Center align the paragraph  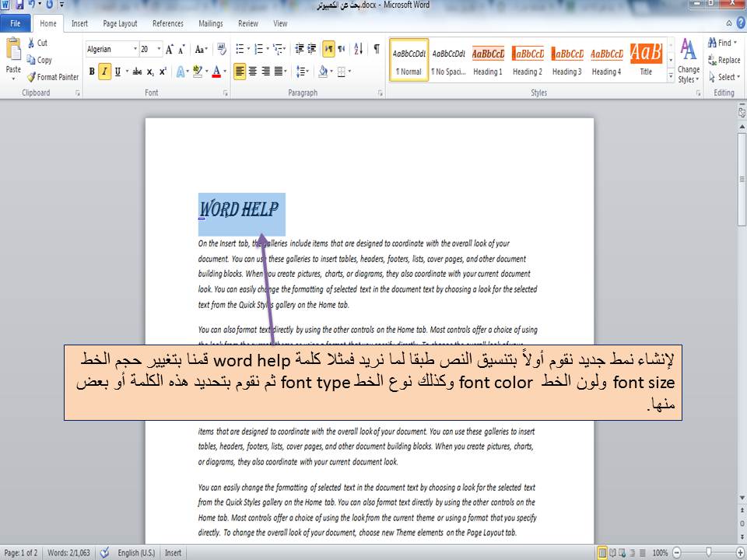coord(252,72)
